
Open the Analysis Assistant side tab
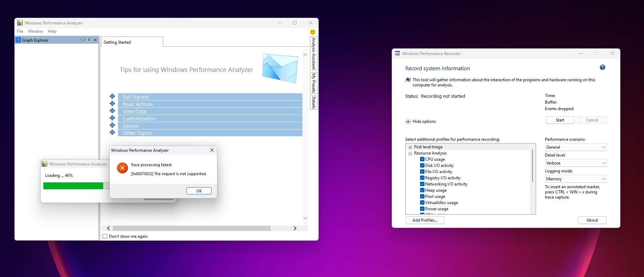pyautogui.click(x=313, y=53)
